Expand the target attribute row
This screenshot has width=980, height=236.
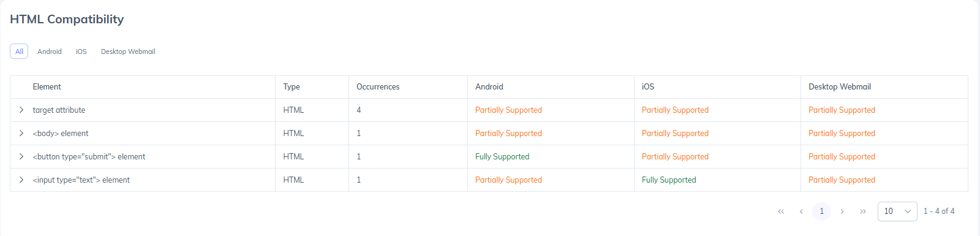[21, 110]
